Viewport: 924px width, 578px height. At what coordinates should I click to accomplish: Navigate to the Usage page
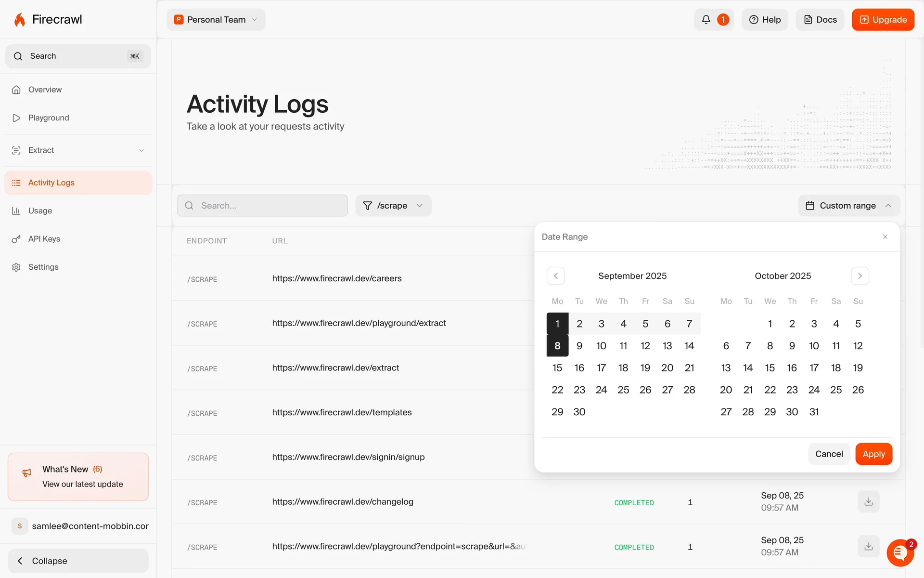click(40, 211)
